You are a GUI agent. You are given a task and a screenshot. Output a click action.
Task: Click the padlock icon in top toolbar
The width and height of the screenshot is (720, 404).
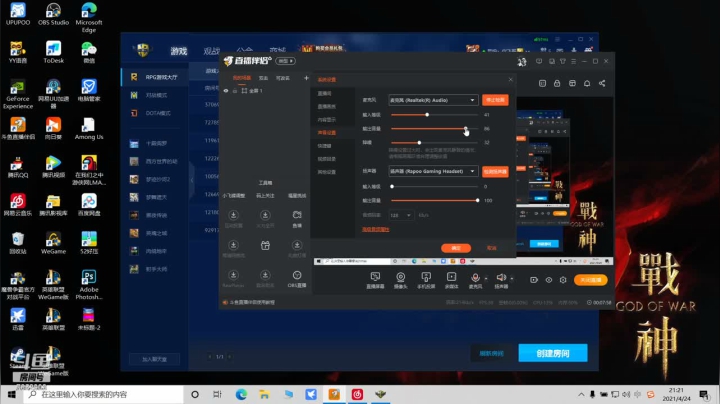coord(557,83)
